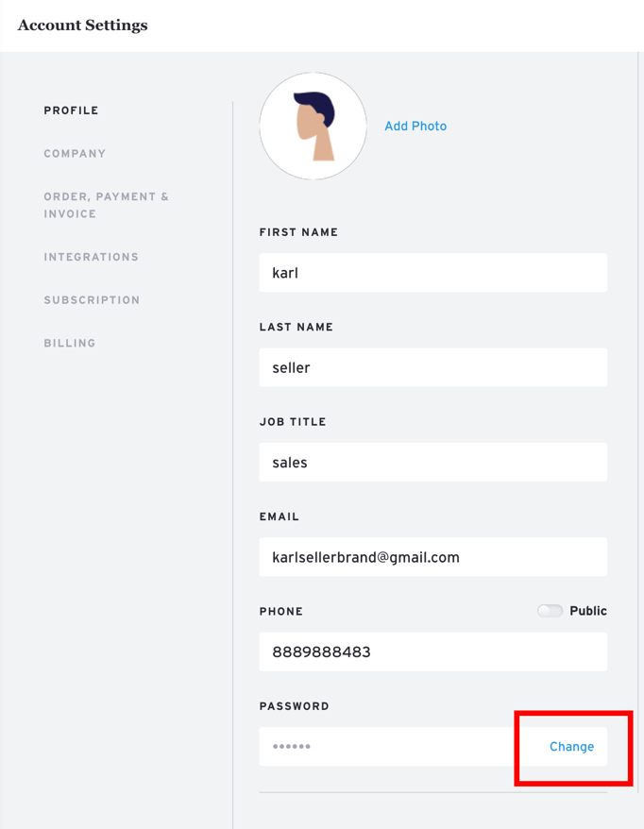The image size is (644, 829).
Task: Click into the Job Title field
Action: pyautogui.click(x=432, y=463)
